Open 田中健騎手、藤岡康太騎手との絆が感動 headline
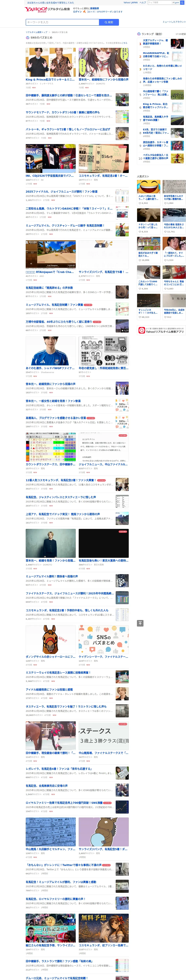 pyautogui.click(x=69, y=96)
